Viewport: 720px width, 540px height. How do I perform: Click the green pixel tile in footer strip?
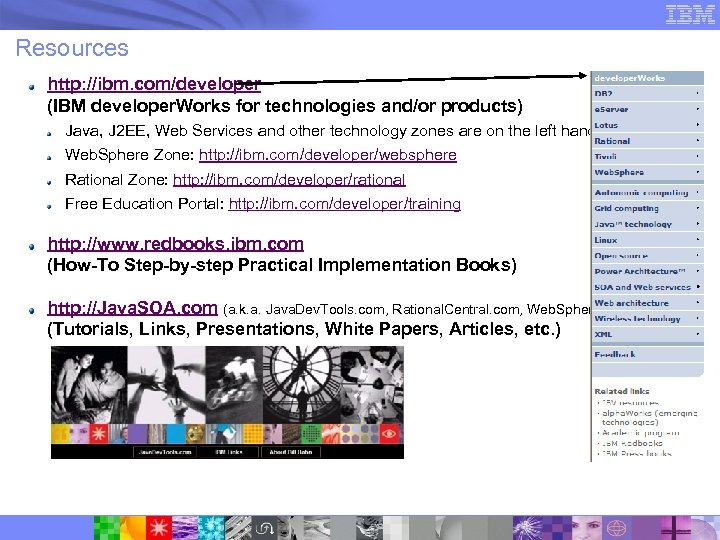click(x=107, y=528)
